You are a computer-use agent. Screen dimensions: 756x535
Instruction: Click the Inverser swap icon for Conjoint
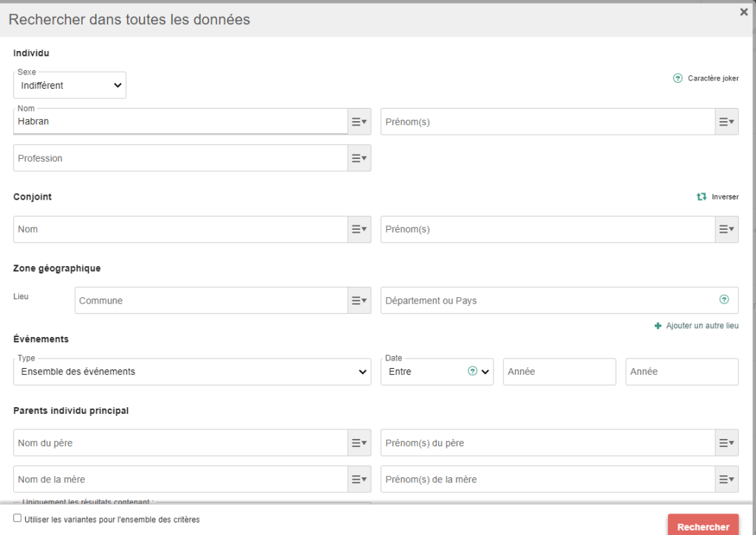pos(701,197)
